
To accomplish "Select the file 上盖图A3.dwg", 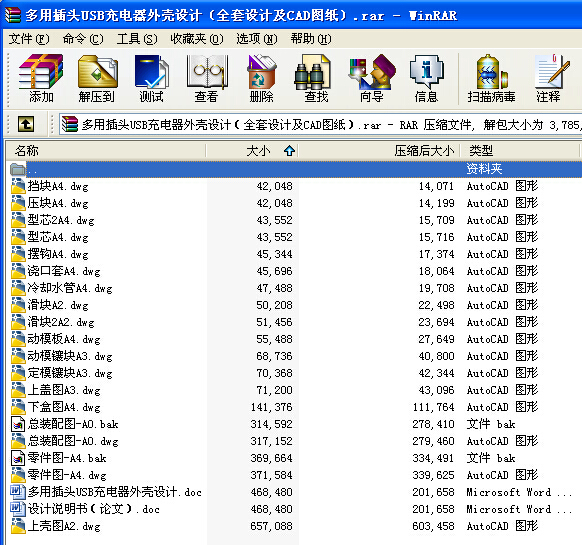I will [x=64, y=390].
